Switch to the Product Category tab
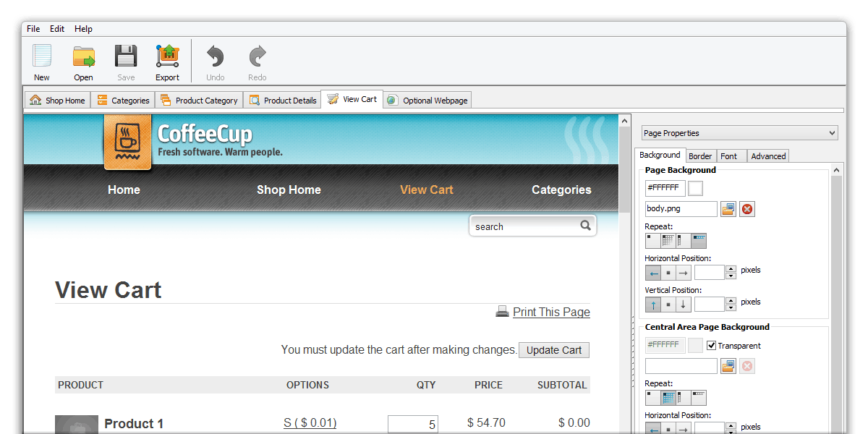 pyautogui.click(x=199, y=101)
